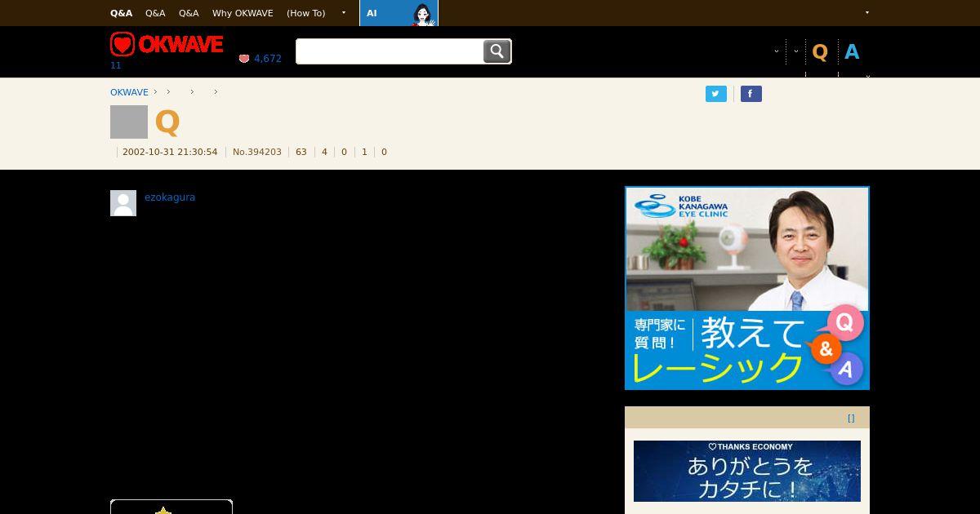Open the OKWAVE heart logo homepage
This screenshot has width=980, height=514.
(167, 44)
